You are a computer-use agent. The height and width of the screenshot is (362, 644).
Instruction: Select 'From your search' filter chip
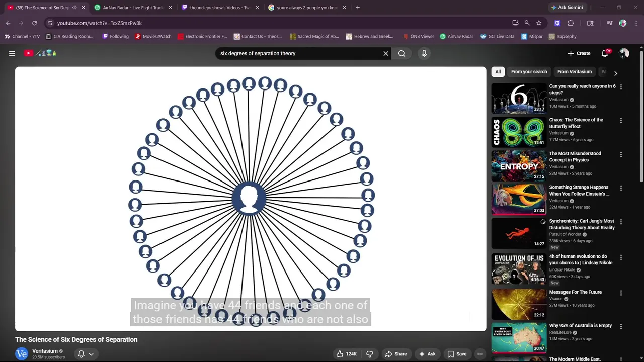[x=529, y=72]
